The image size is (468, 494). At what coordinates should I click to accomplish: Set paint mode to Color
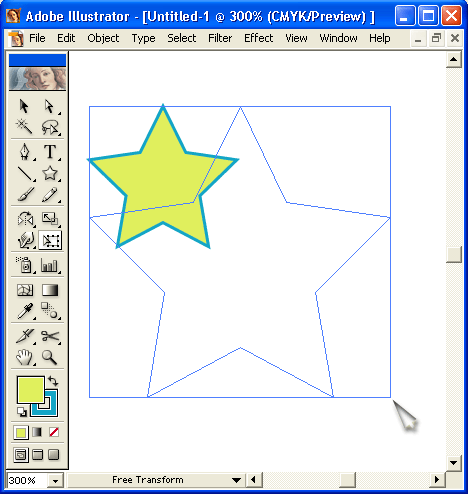[x=21, y=433]
